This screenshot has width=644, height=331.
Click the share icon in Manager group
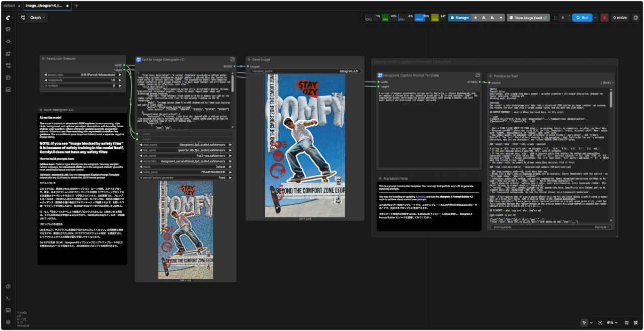coord(501,18)
